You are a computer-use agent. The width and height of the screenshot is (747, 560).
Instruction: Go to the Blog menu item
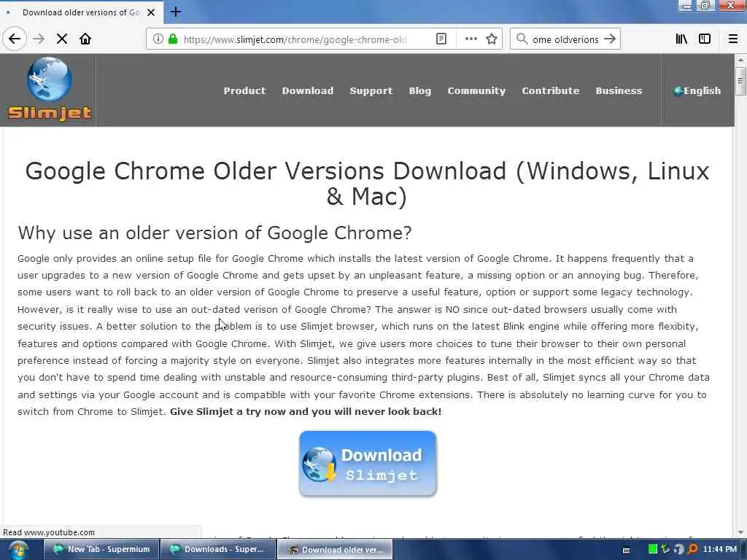click(x=419, y=90)
